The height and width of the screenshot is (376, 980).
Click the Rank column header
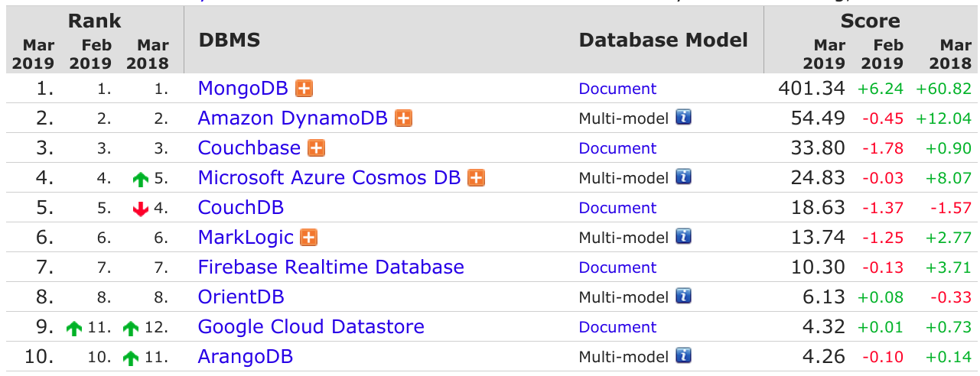pyautogui.click(x=94, y=21)
